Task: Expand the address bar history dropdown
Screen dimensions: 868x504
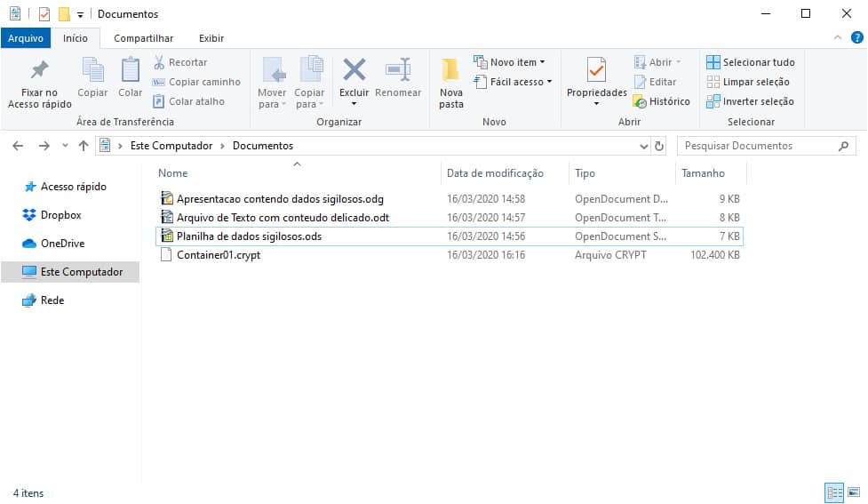Action: tap(643, 146)
